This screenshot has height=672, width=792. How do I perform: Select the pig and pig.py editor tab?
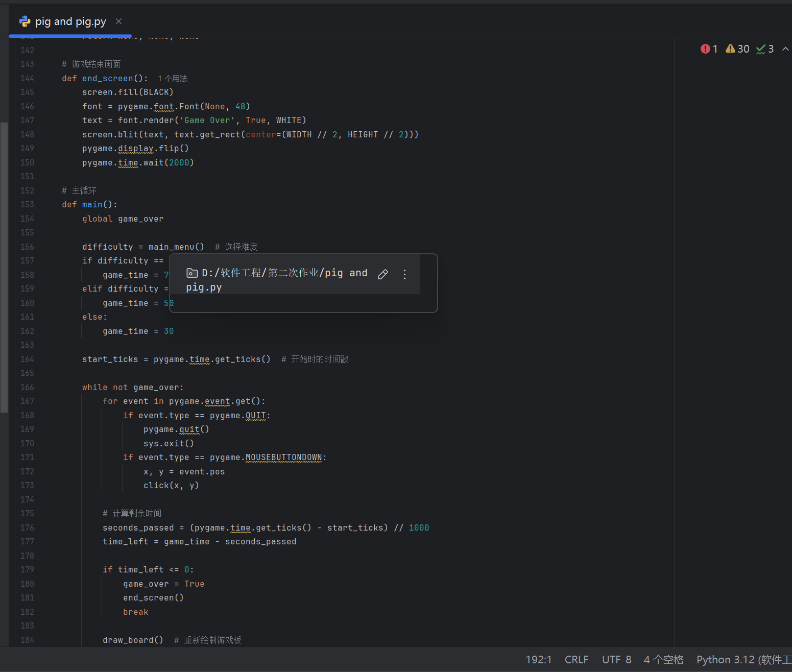(x=70, y=21)
